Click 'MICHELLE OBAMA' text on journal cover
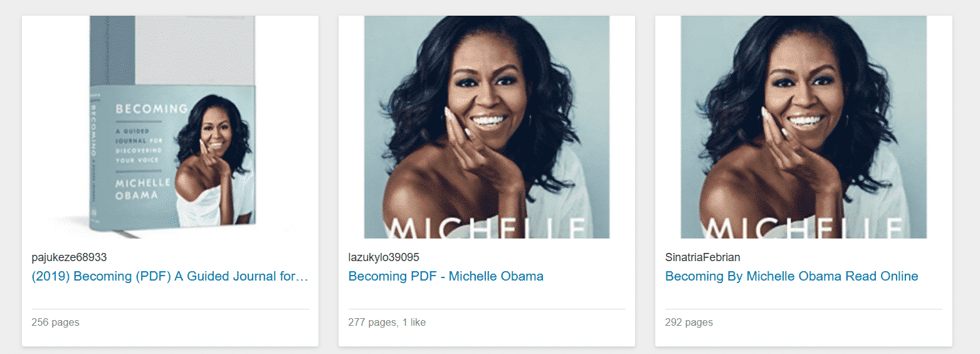This screenshot has height=354, width=980. (143, 189)
